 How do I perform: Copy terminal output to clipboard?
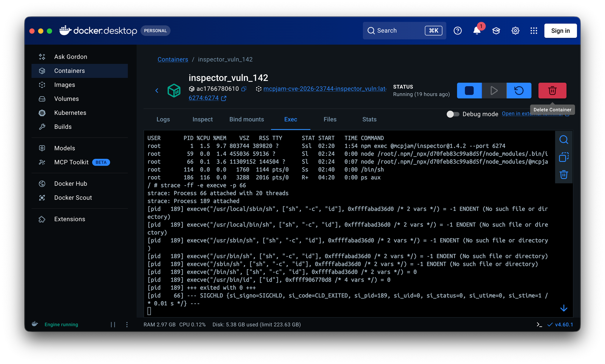tap(564, 157)
